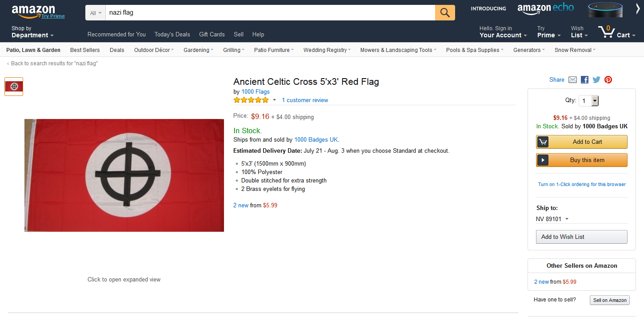
Task: Expand the Ship to NV 89101 dropdown
Action: coord(552,219)
